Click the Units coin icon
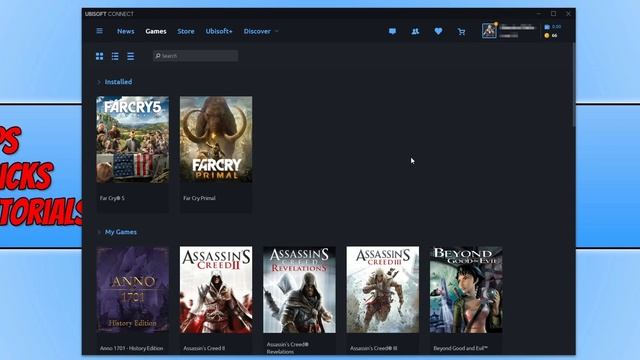 pos(547,36)
